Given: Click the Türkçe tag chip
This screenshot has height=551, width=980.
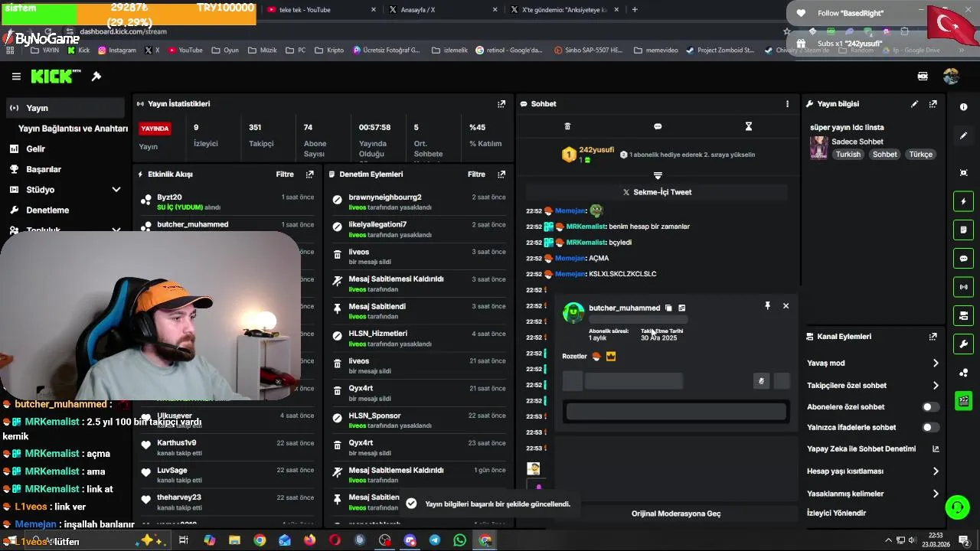Looking at the screenshot, I should 920,155.
